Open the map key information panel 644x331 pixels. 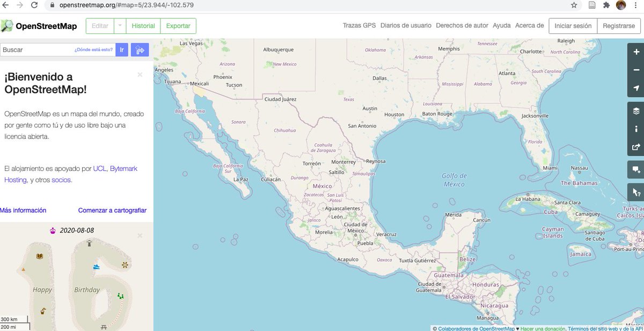[635, 129]
